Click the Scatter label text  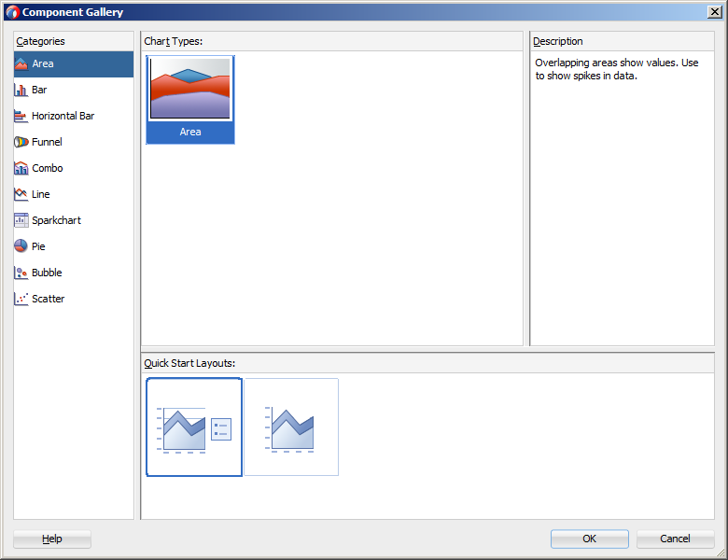tap(49, 299)
